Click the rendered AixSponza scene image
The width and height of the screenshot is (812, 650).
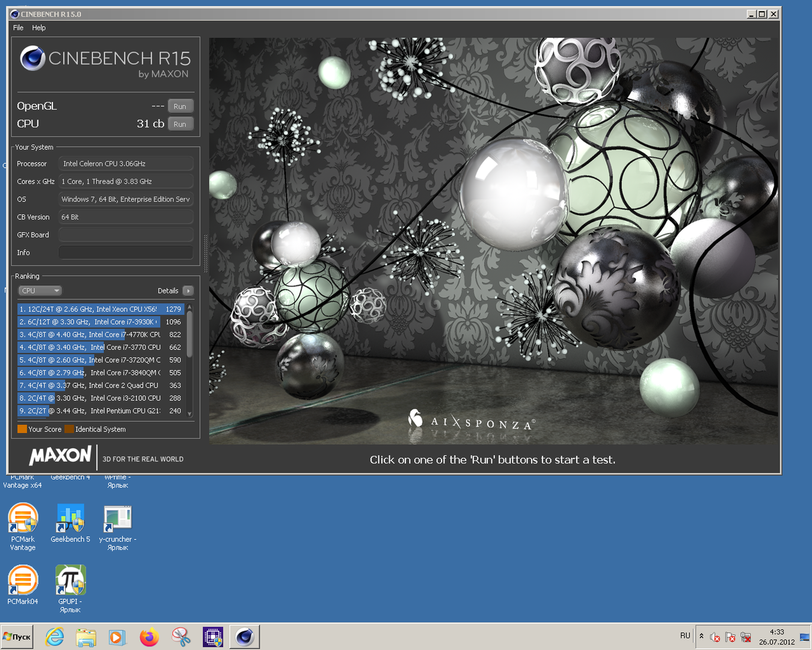coord(493,241)
